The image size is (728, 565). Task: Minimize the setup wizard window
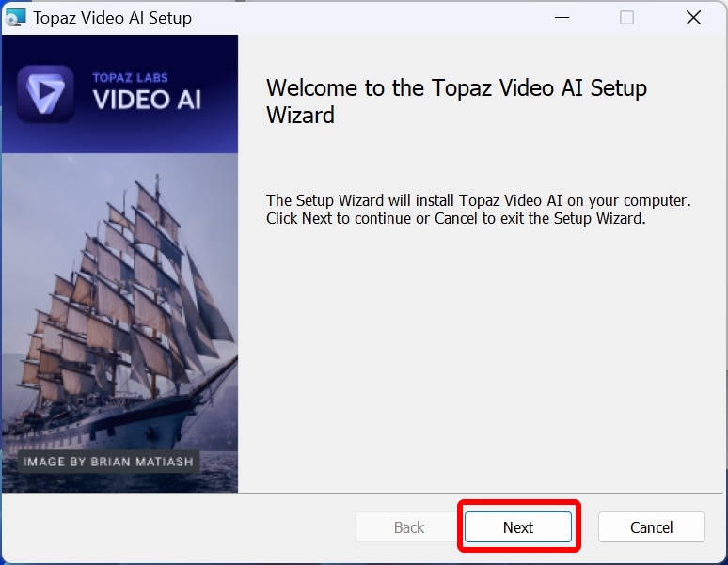coord(562,18)
